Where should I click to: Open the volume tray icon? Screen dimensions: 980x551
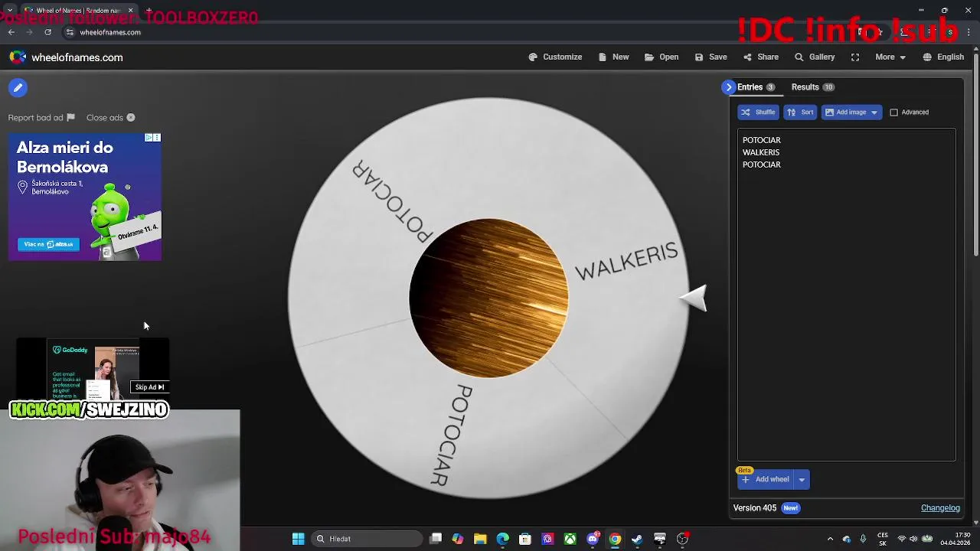913,539
